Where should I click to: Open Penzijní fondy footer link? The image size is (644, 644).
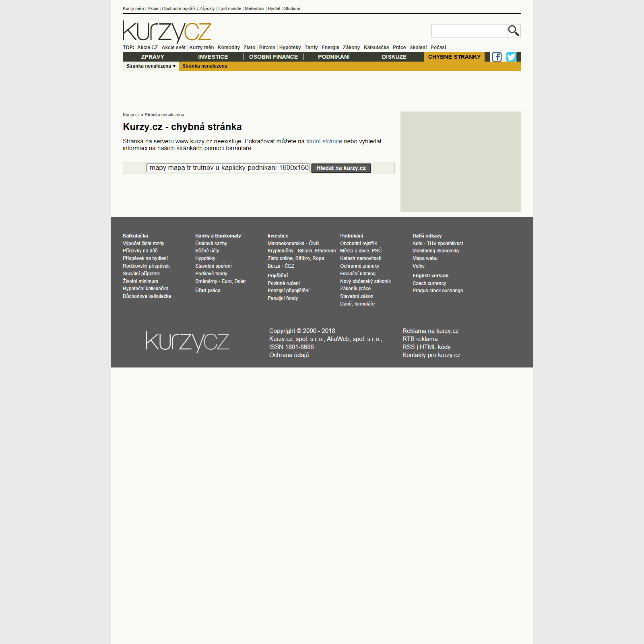coord(283,298)
